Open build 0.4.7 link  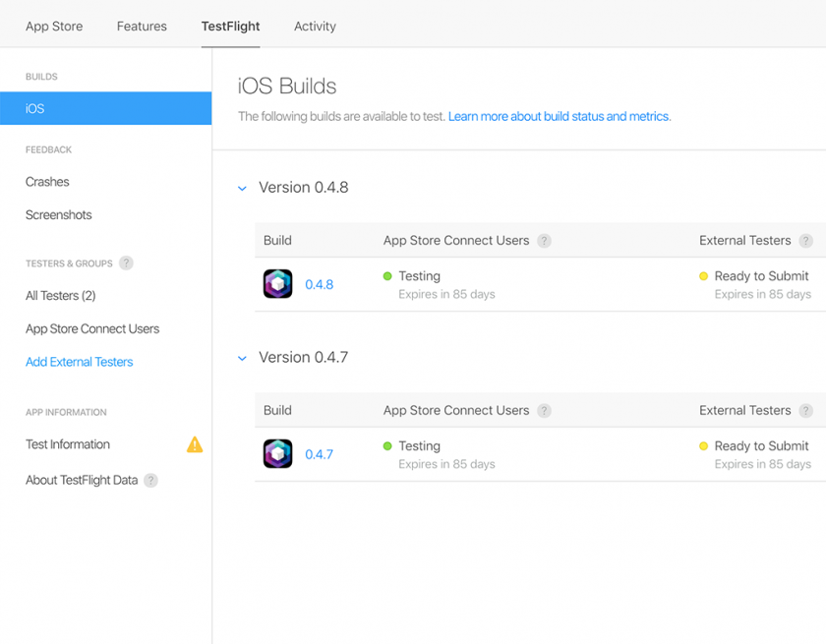[x=320, y=454]
